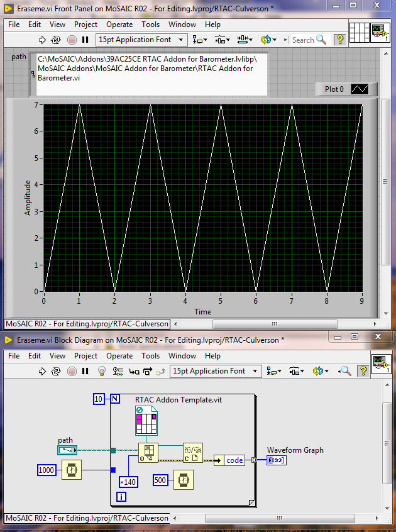Open Operate menu in Front Panel window

coord(119,25)
